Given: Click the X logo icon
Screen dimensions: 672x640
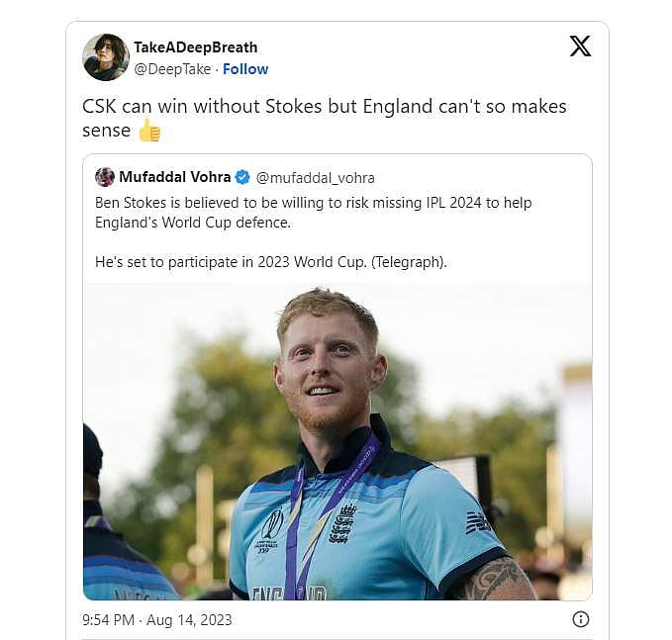Looking at the screenshot, I should pos(580,46).
